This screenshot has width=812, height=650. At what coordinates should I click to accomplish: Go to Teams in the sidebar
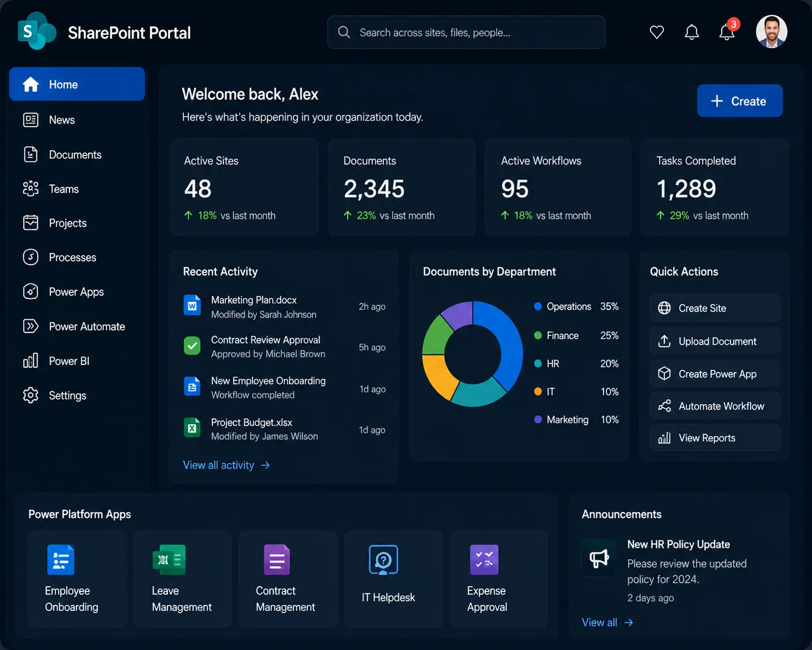point(77,189)
